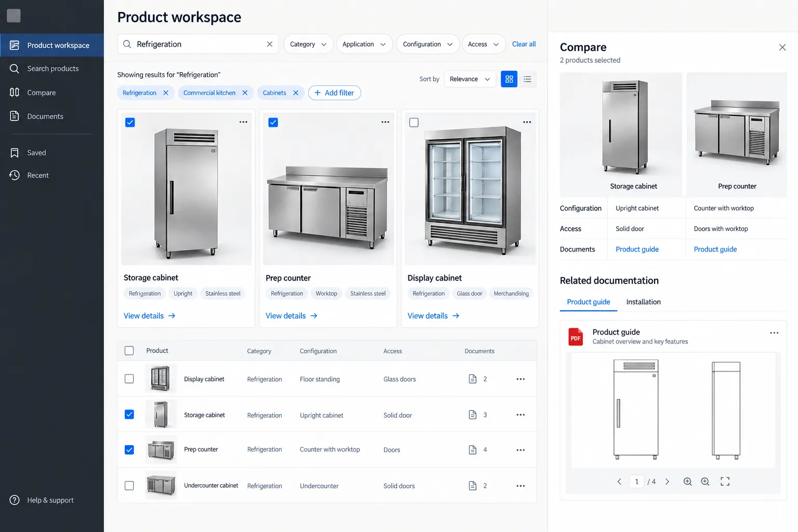
Task: Remove the Cabinets filter chip
Action: tap(296, 93)
